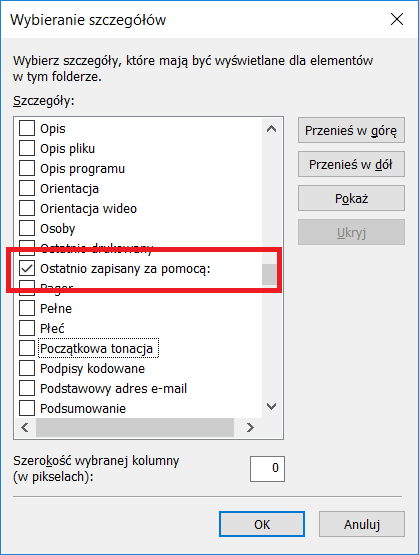419x555 pixels.
Task: Click the Przenieś w dół button
Action: 351,164
